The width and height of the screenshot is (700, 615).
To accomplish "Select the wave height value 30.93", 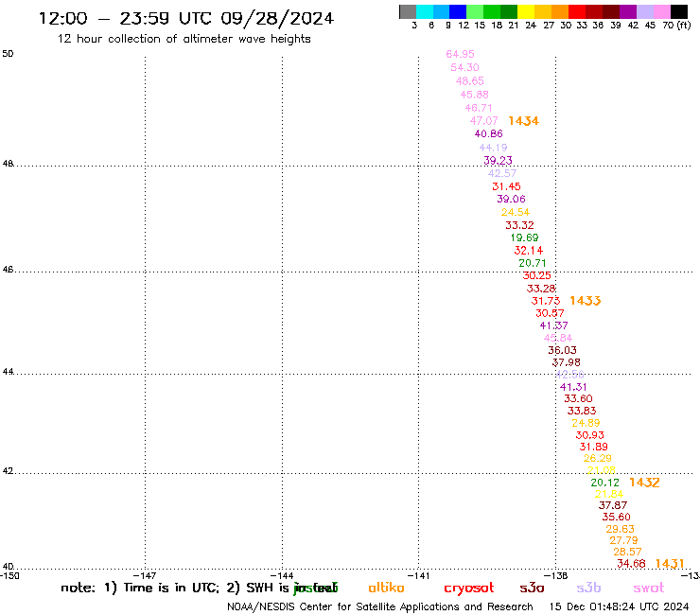I will (x=589, y=435).
